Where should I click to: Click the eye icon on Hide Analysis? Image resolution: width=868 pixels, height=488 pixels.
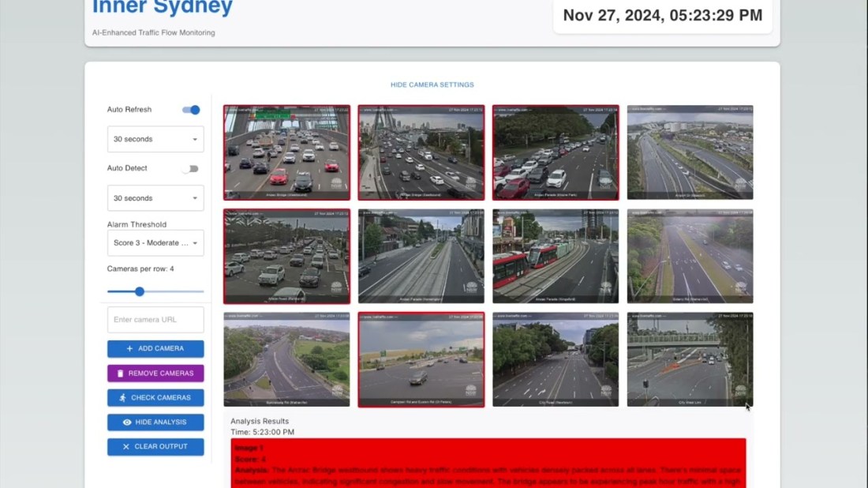[x=127, y=422]
